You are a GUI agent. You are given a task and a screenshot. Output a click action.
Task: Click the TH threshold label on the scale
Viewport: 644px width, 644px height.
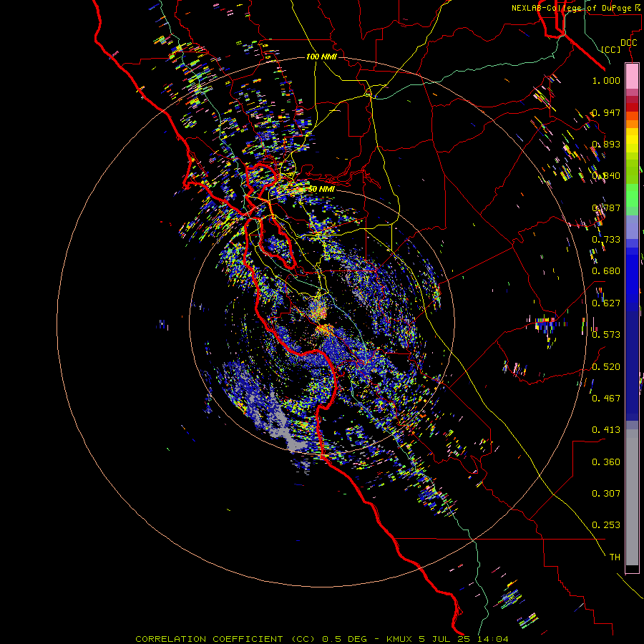pos(615,557)
